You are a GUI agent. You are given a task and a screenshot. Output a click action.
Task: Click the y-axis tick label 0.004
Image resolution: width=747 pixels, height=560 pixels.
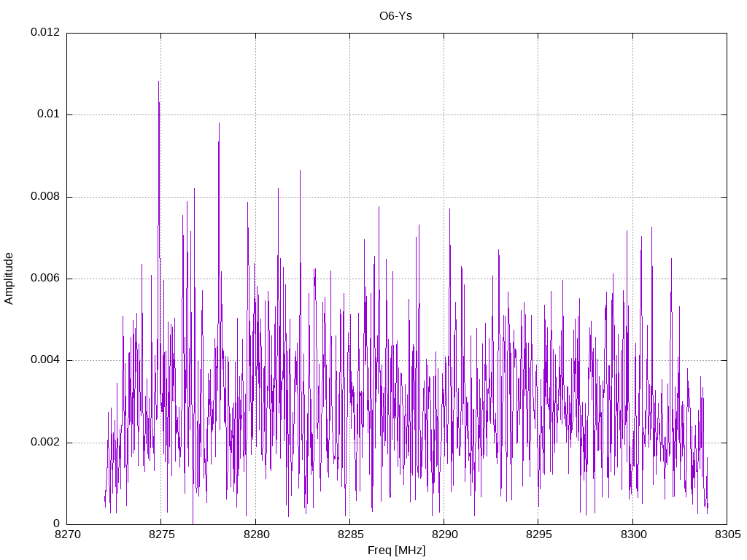tap(45, 360)
